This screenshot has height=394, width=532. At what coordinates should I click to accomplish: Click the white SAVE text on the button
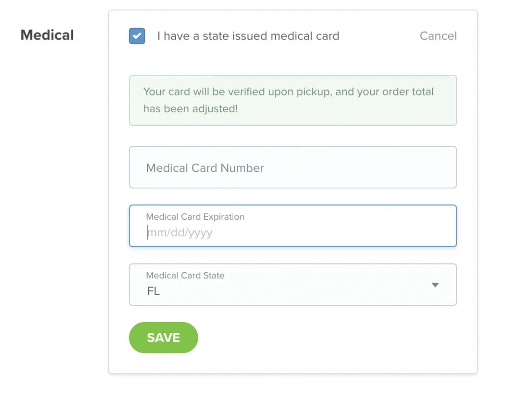(163, 338)
